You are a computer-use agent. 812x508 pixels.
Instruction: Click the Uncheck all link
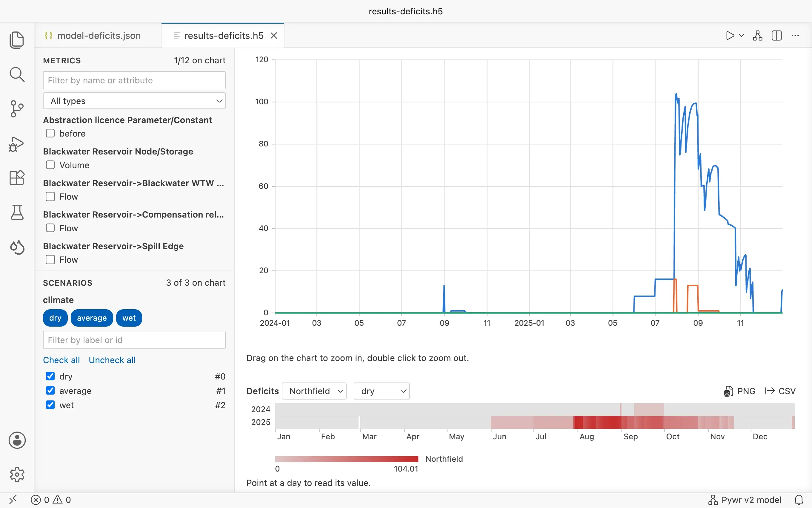pyautogui.click(x=112, y=360)
